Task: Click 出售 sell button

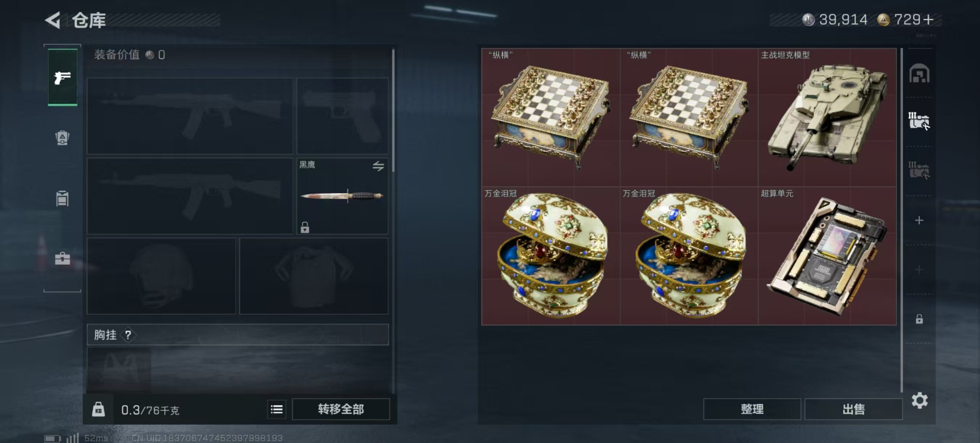Action: coord(853,409)
